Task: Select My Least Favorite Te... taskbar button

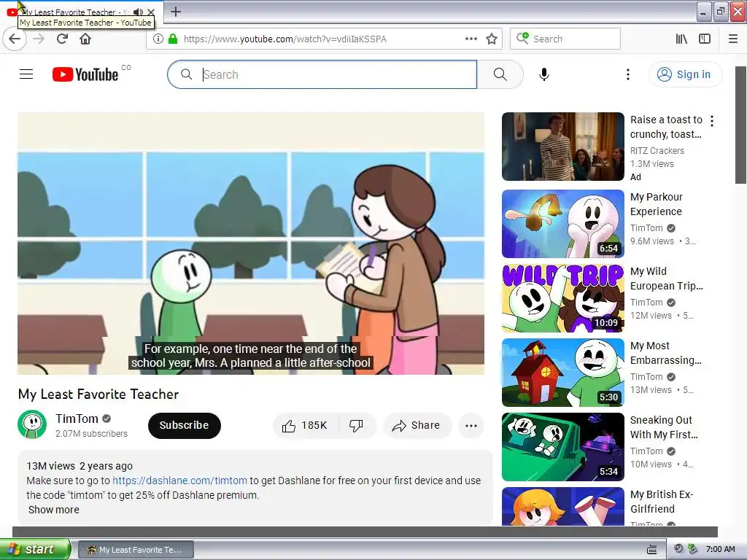Action: (x=136, y=550)
